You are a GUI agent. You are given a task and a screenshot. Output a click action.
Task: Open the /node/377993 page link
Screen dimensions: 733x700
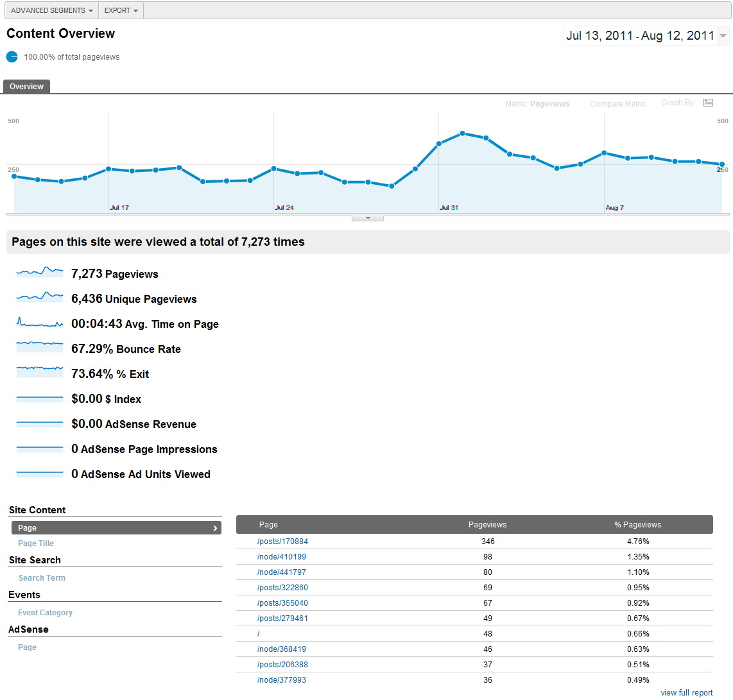[281, 680]
